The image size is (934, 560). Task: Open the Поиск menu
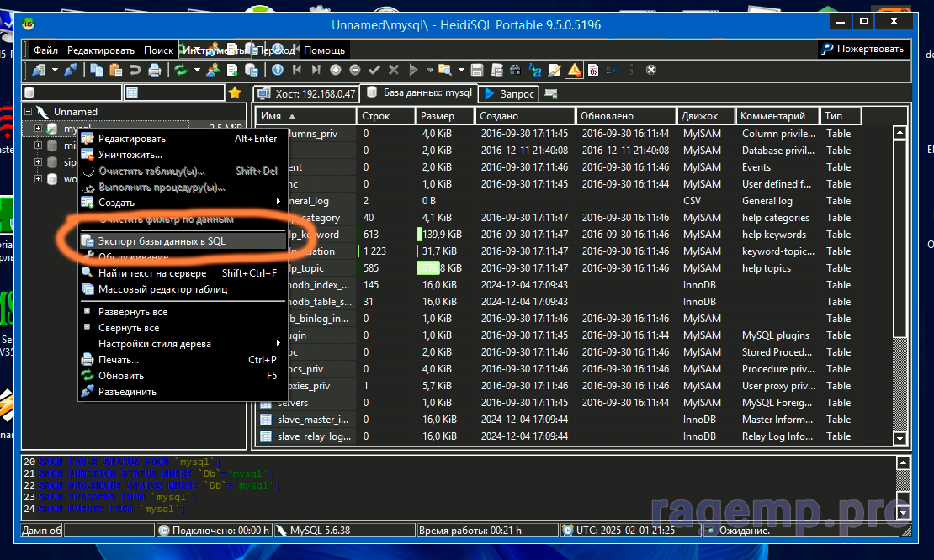click(158, 50)
